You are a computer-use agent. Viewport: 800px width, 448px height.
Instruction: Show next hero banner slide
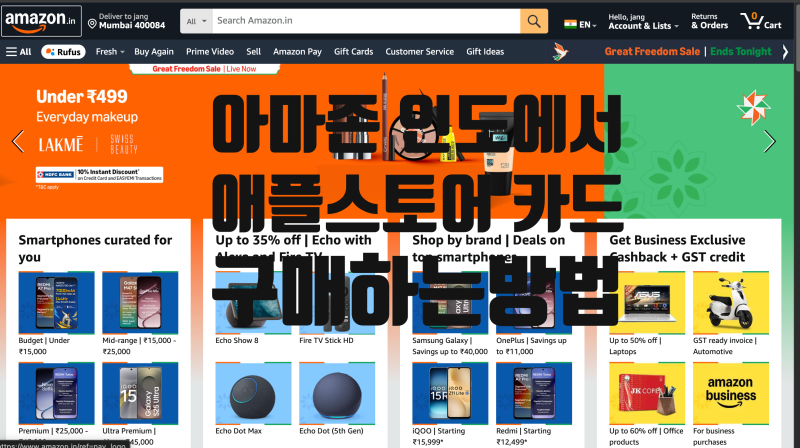[769, 141]
